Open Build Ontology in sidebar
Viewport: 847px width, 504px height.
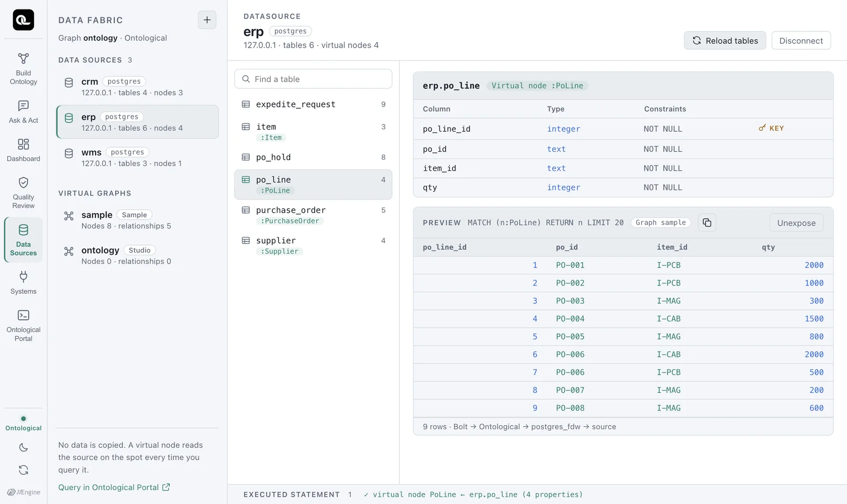[23, 69]
